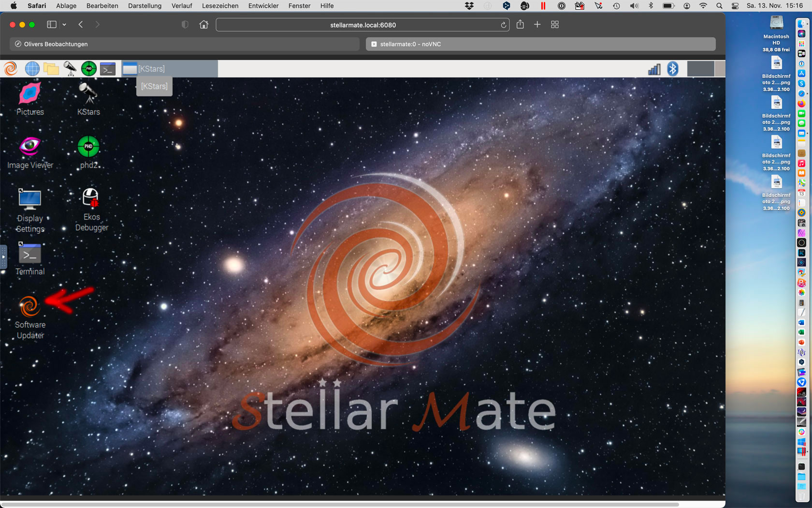This screenshot has height=508, width=812.
Task: Open the Entwickler menu
Action: 263,6
